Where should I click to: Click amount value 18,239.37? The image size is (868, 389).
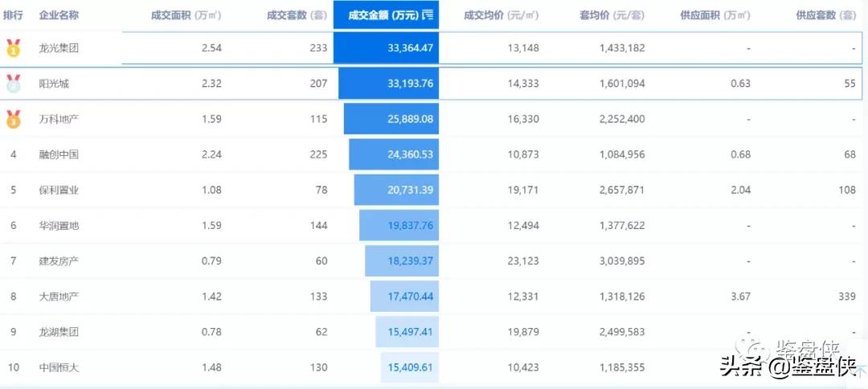pos(410,260)
